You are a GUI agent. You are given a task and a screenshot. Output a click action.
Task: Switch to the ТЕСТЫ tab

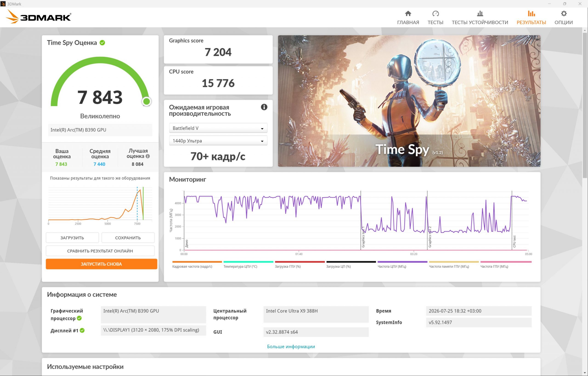click(x=435, y=18)
